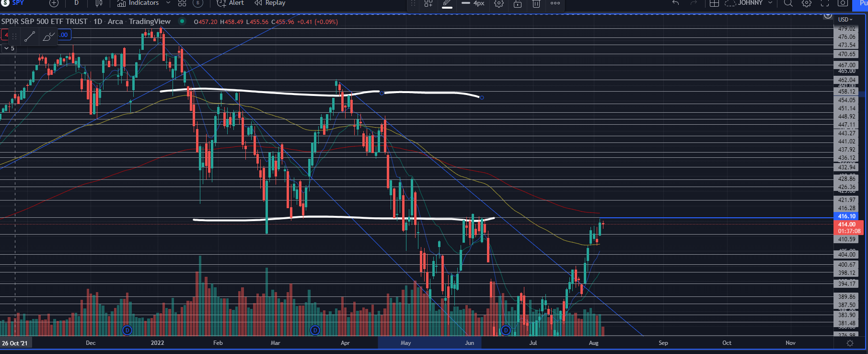Open quick search magnifier

point(788,3)
